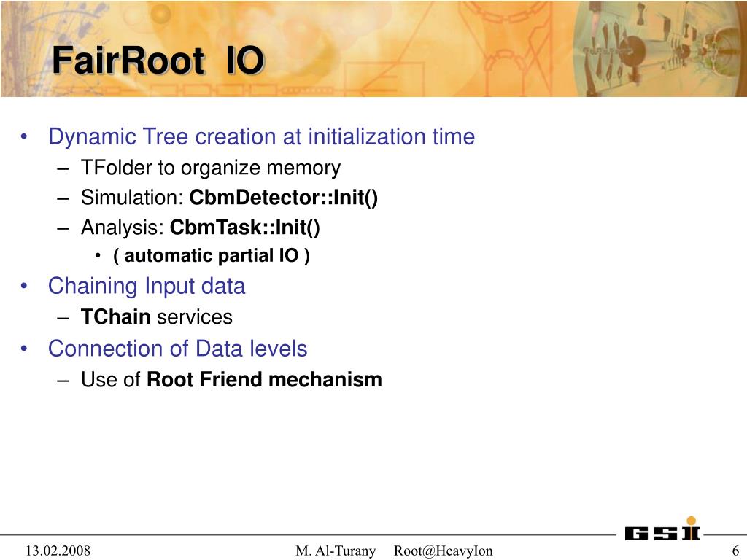The height and width of the screenshot is (560, 747).
Task: Click '( automatic partial IO )' sub-bullet
Action: (x=212, y=256)
